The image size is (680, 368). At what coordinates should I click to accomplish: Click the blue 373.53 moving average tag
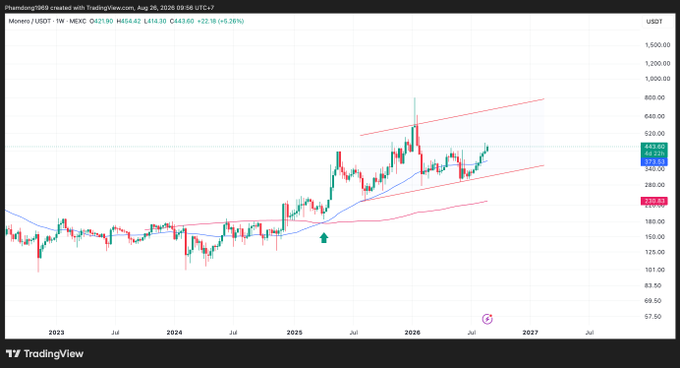coord(654,162)
